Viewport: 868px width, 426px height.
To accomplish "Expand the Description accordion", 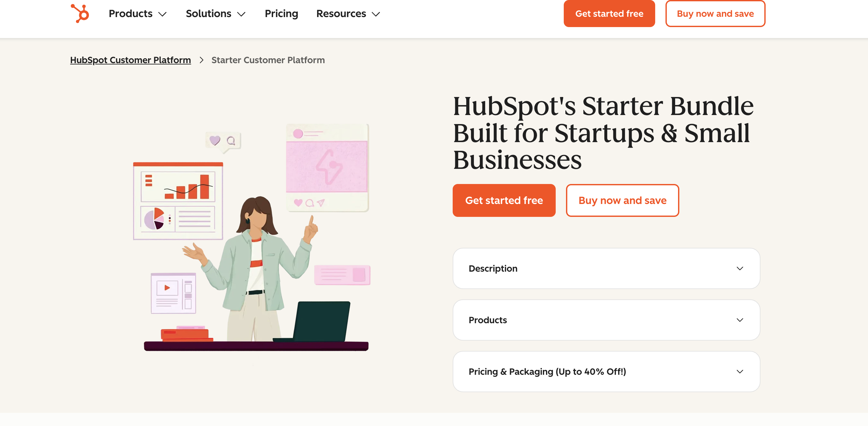I will (493, 268).
